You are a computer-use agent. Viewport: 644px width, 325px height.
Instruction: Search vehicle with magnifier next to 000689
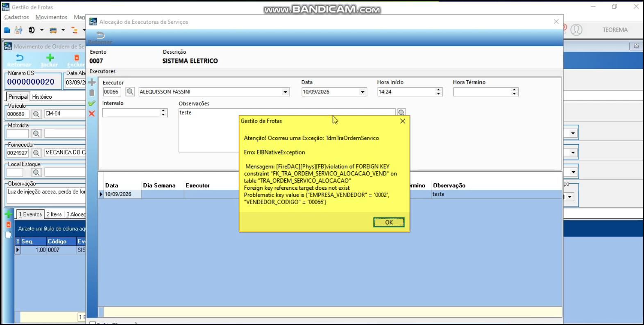(36, 114)
